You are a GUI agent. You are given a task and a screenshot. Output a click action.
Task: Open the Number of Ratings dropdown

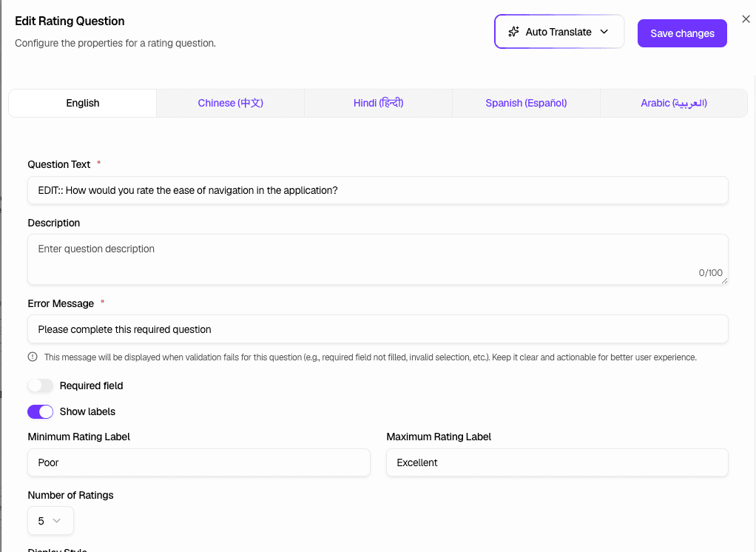tap(50, 520)
